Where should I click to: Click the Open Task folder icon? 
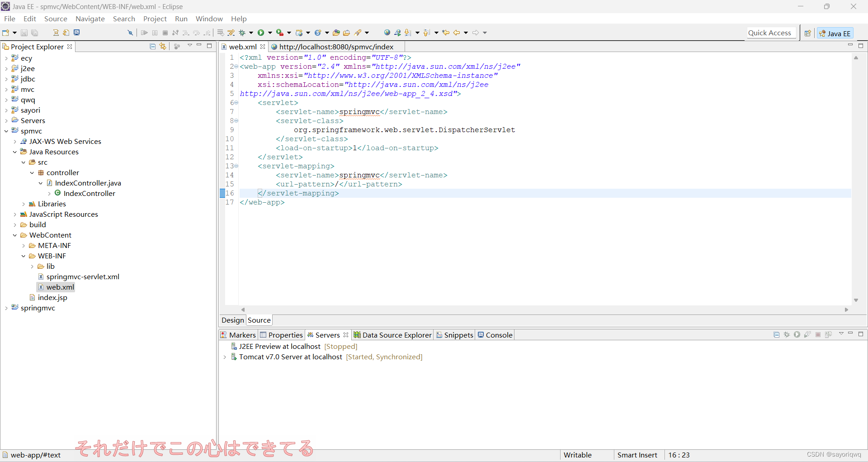[346, 33]
